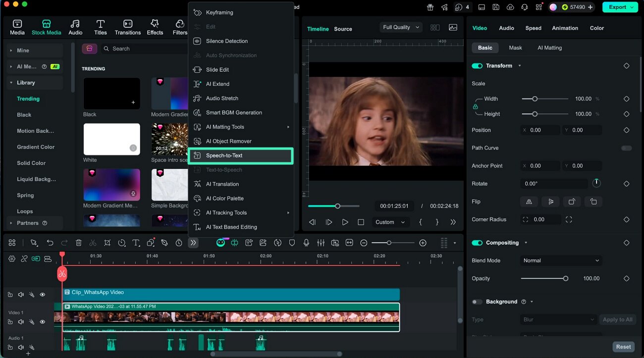
Task: Undo the last edit in timeline toolbar
Action: pyautogui.click(x=50, y=243)
